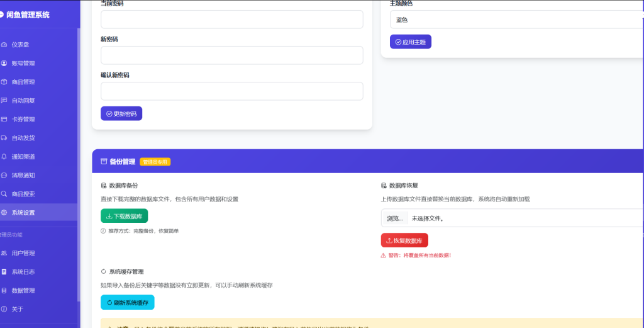Focus the 当前密码 input field

[x=231, y=20]
